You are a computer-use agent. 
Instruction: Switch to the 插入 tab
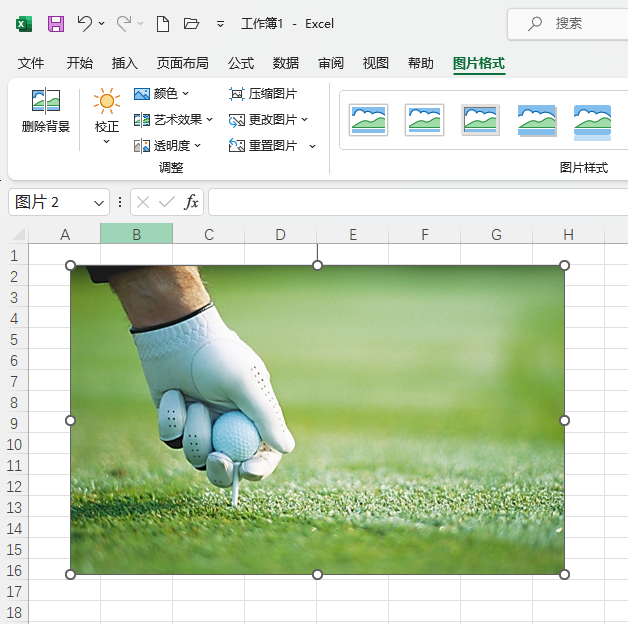pyautogui.click(x=125, y=63)
